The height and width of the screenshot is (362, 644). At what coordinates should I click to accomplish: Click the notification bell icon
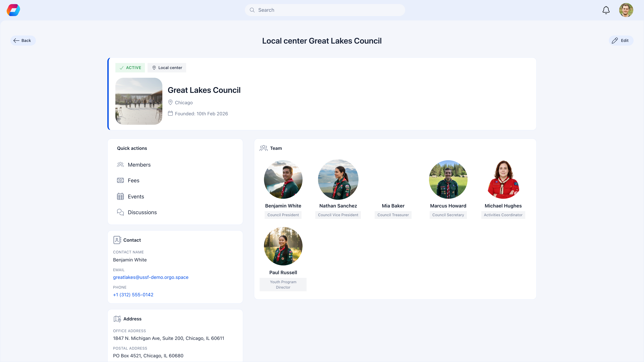point(605,10)
